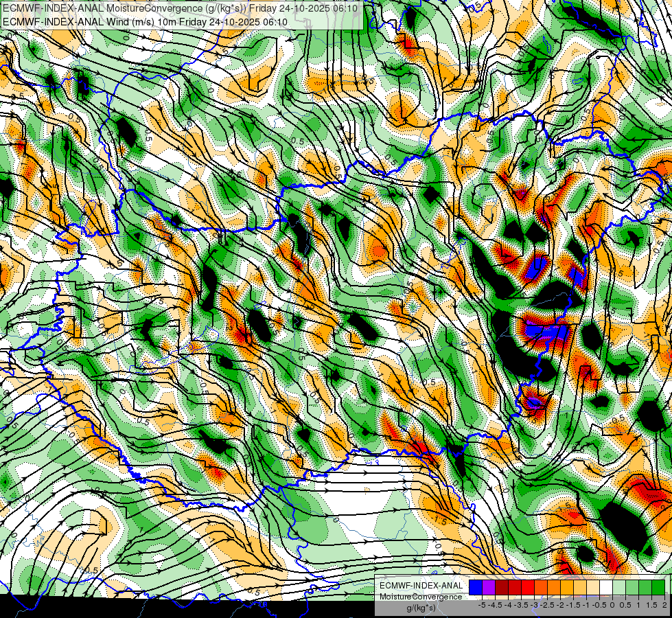Screen dimensions: 672x618
Task: Click the white legend swatch
Action: point(606,587)
